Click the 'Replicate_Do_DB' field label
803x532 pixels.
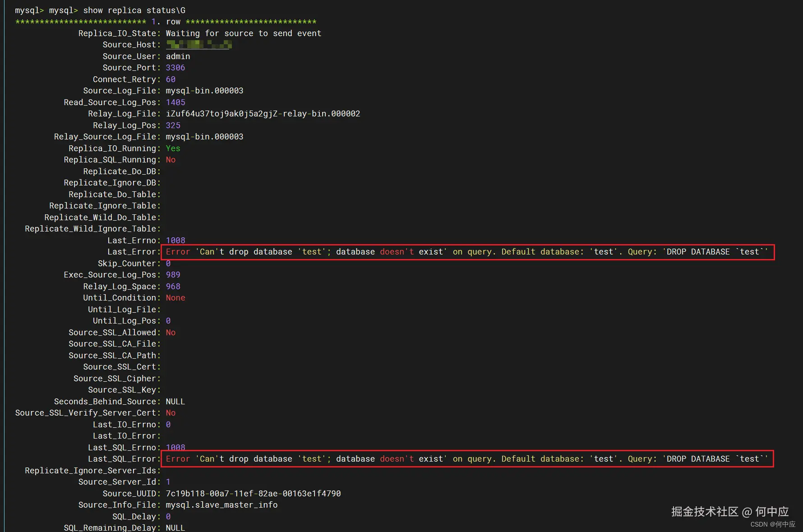120,171
